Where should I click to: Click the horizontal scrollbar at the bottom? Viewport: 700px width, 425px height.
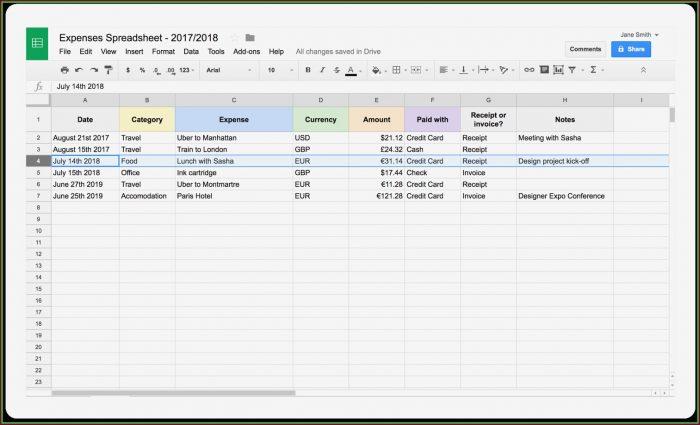[173, 393]
